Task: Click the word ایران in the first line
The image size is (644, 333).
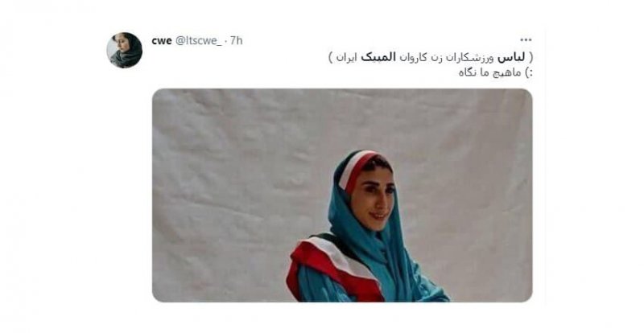Action: (x=347, y=58)
